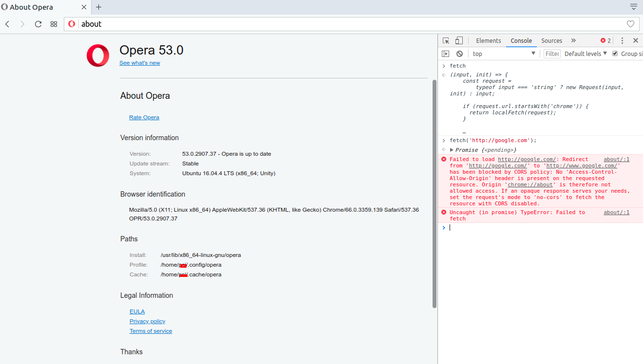Expand the Promise pending result

451,149
